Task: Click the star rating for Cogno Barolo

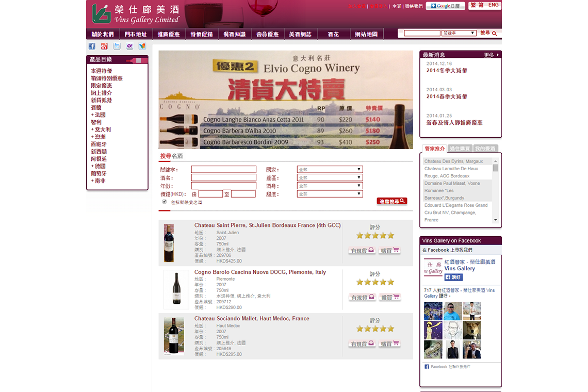Action: (375, 282)
